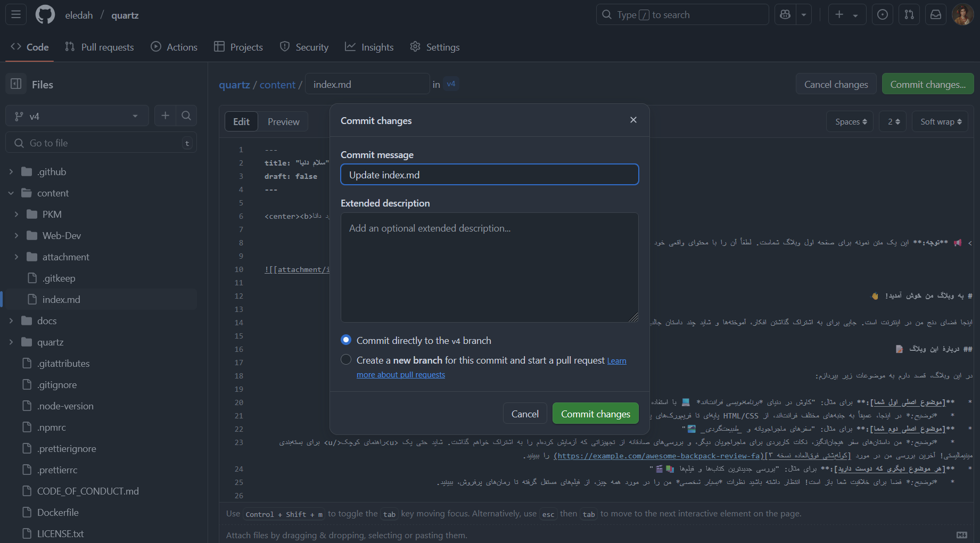Viewport: 980px width, 543px height.
Task: Select index.md in the file tree
Action: pyautogui.click(x=101, y=299)
